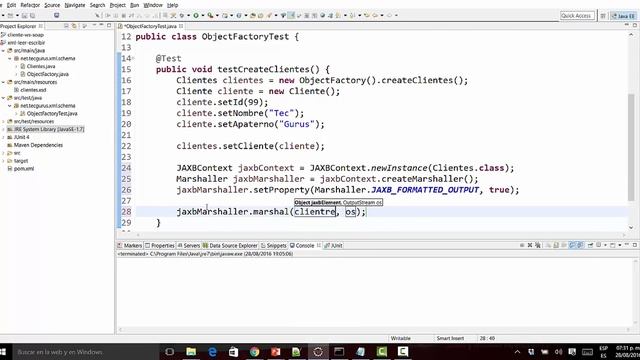Open the Project menu
Viewport: 640px width, 360px height.
[x=118, y=5]
